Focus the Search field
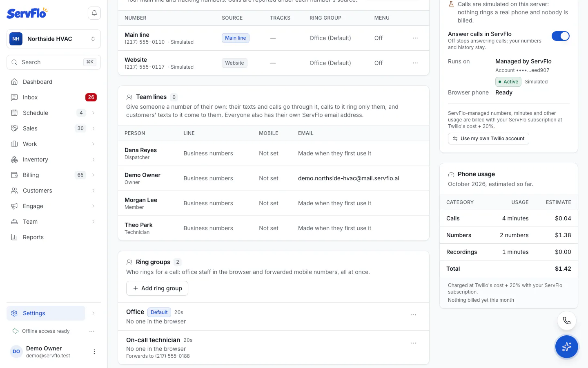 53,62
